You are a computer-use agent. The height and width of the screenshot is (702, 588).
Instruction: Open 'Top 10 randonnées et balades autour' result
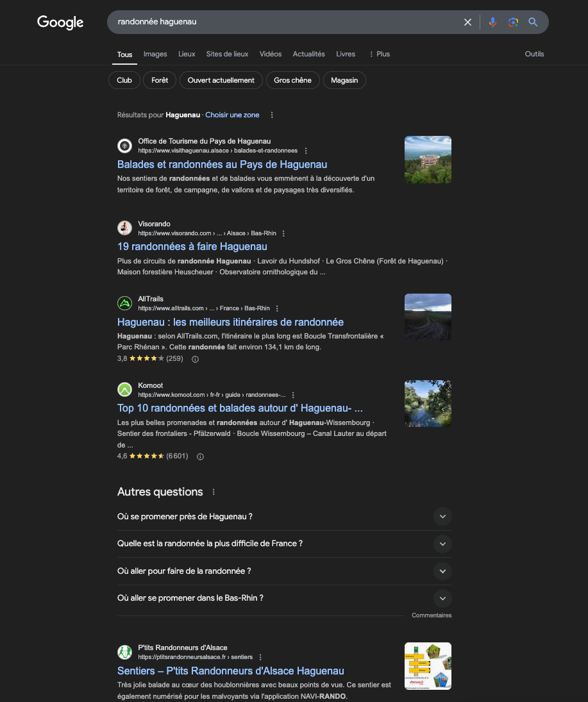pyautogui.click(x=240, y=408)
